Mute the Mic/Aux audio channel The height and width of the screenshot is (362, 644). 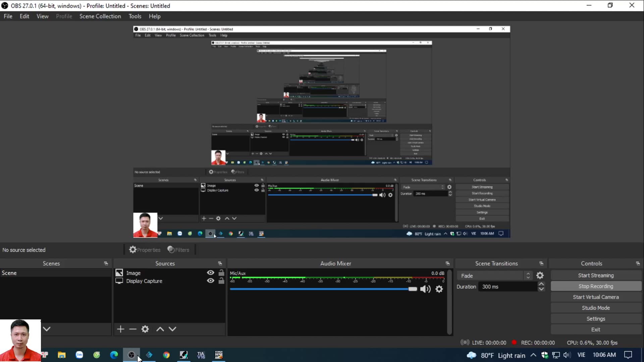[x=425, y=289]
